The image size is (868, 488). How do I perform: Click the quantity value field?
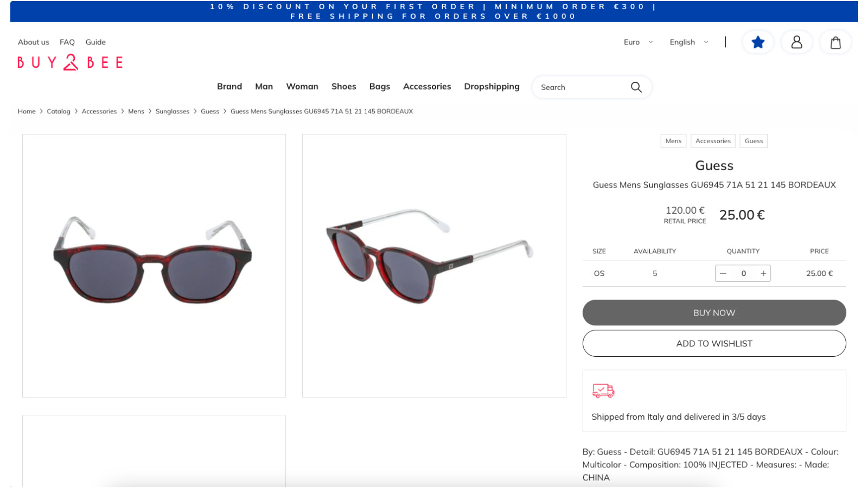click(743, 274)
